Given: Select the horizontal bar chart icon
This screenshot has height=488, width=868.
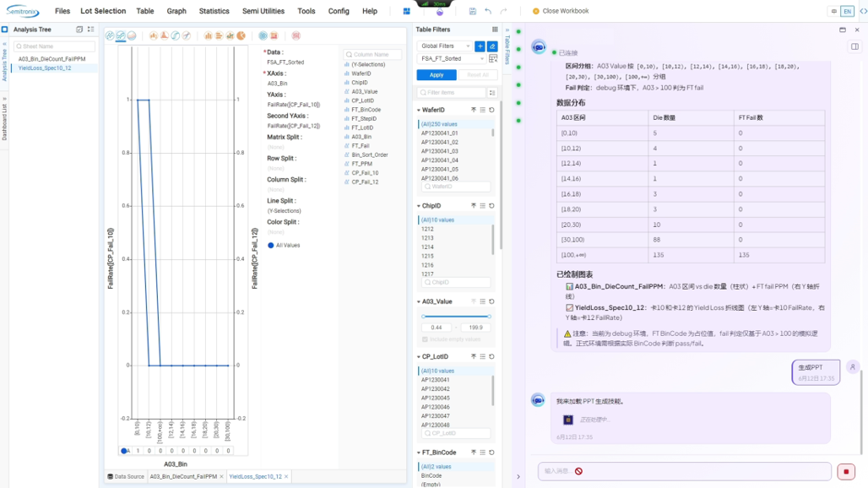Looking at the screenshot, I should pos(220,36).
